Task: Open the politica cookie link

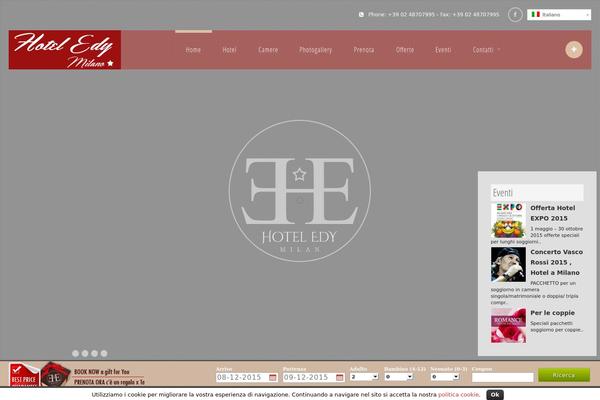Action: (458, 395)
